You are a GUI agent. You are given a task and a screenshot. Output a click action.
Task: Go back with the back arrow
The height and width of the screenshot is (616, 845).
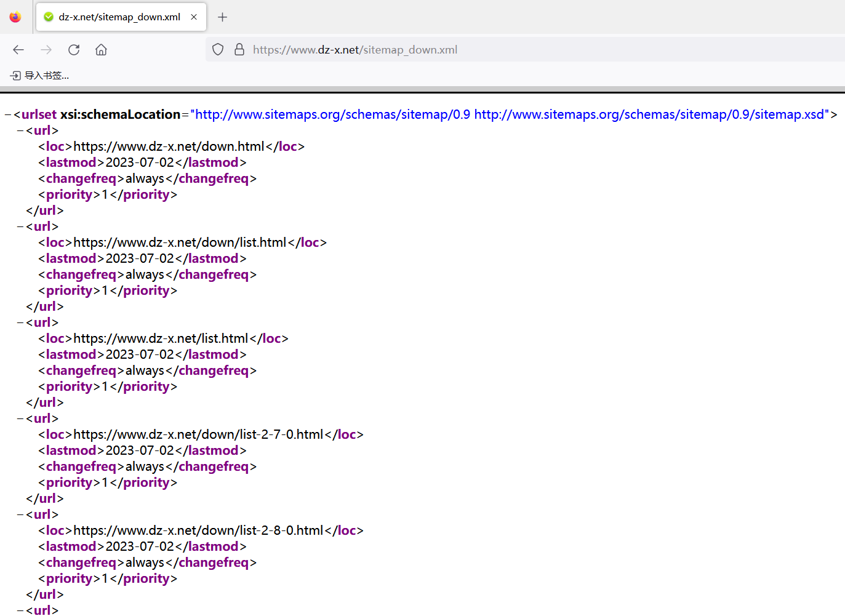click(x=18, y=50)
